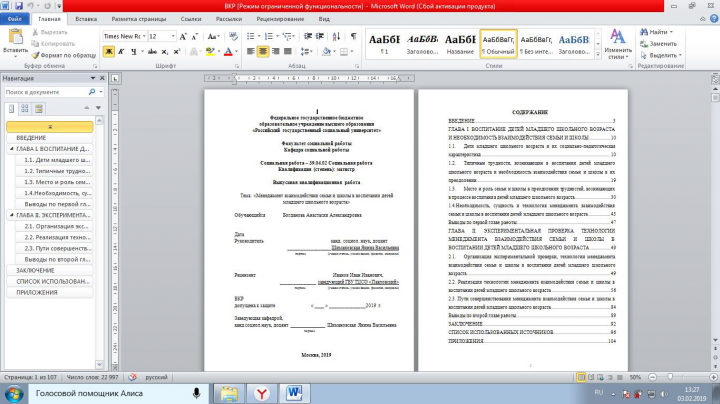This screenshot has height=404, width=720.
Task: Open line spacing dropdown
Action: tap(306, 51)
